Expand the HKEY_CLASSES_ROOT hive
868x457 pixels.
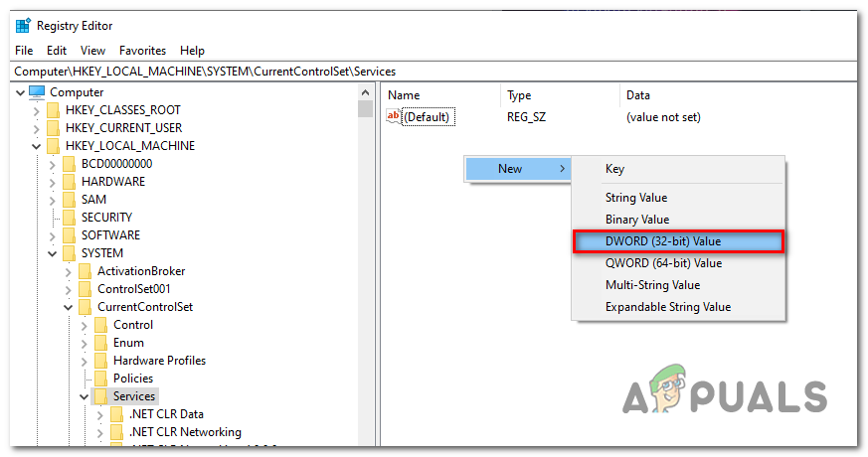[37, 110]
